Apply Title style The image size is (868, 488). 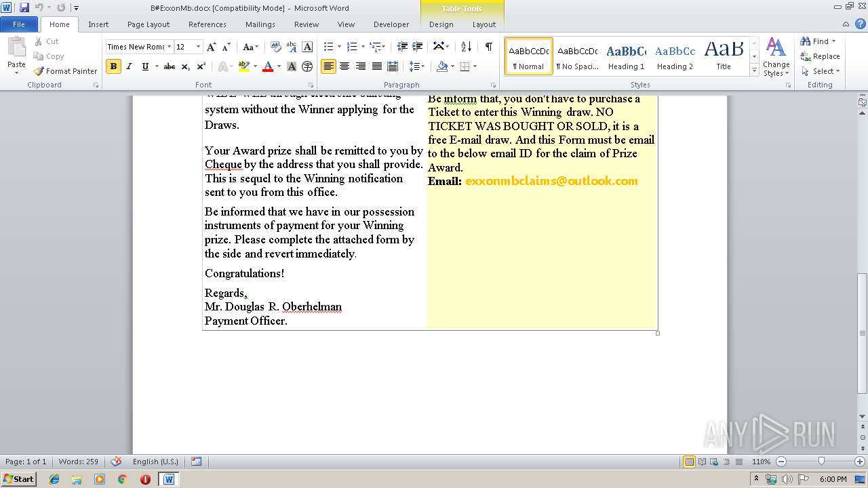click(724, 56)
